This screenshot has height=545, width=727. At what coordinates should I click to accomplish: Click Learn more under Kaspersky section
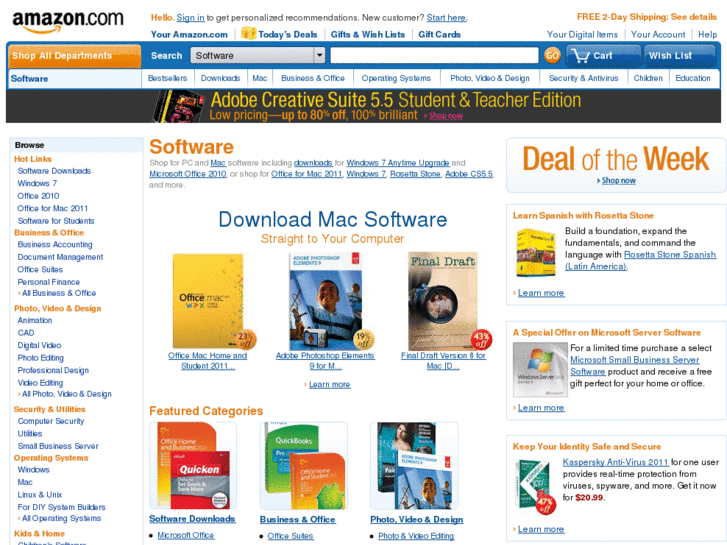coord(541,529)
